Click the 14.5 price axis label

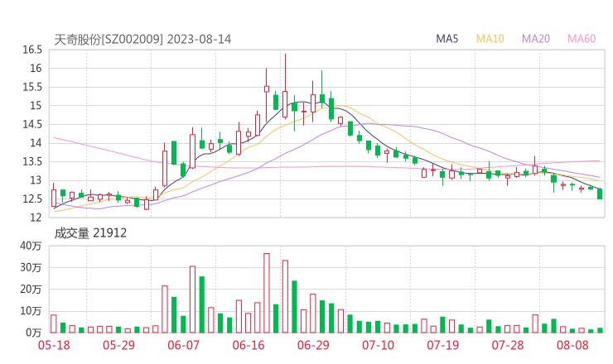pos(32,125)
